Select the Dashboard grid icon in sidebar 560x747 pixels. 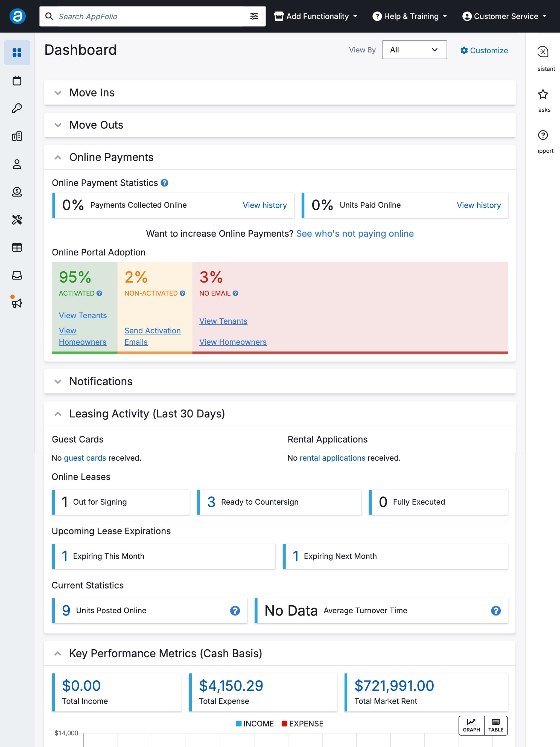(x=17, y=53)
